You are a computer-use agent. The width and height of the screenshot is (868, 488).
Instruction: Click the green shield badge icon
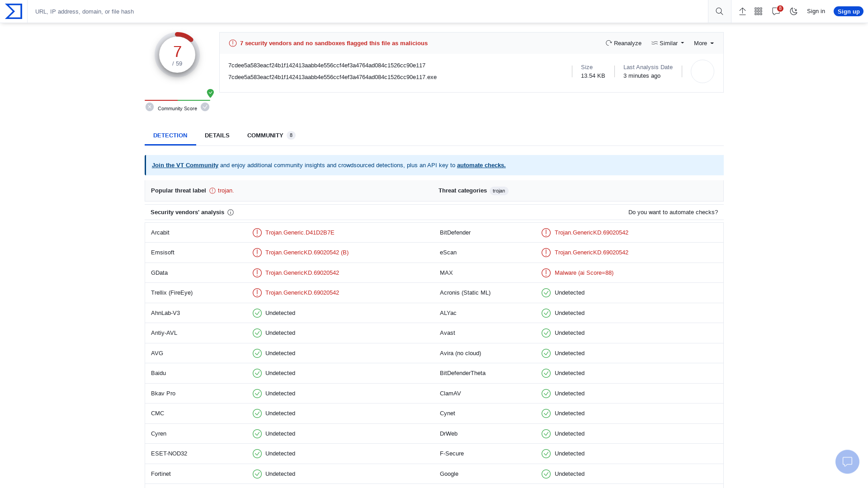tap(210, 93)
